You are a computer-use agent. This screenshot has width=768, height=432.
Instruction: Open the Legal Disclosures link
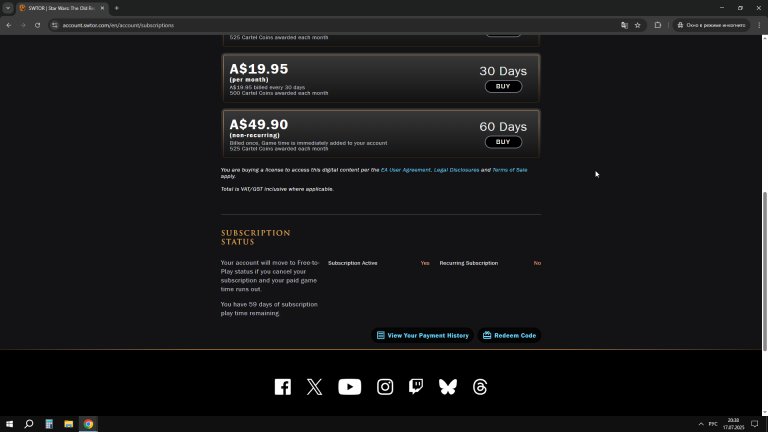click(x=456, y=170)
